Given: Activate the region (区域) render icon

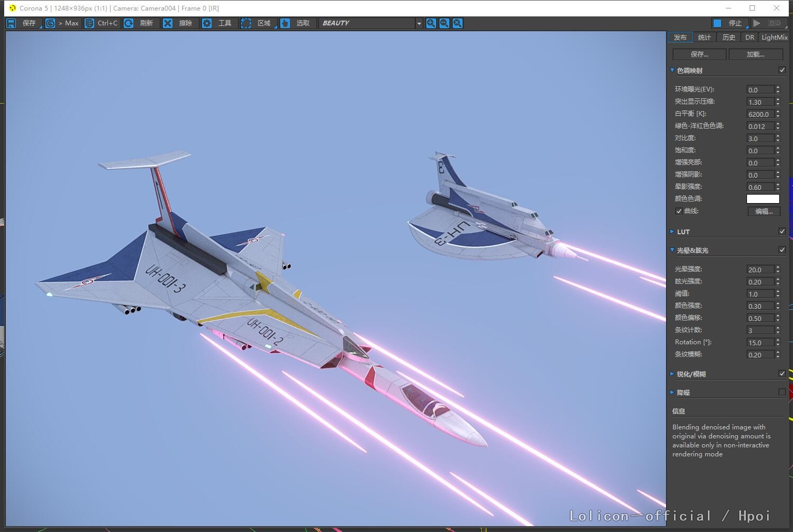Looking at the screenshot, I should [246, 23].
